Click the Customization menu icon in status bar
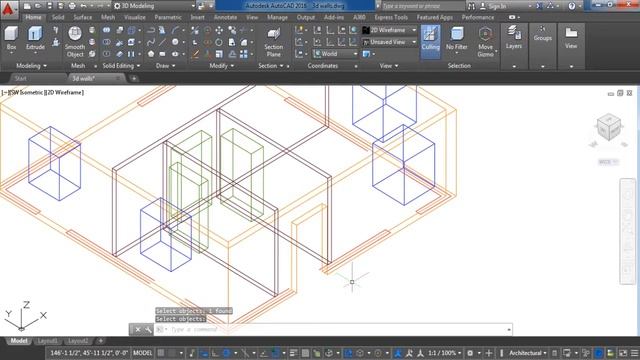 [634, 353]
